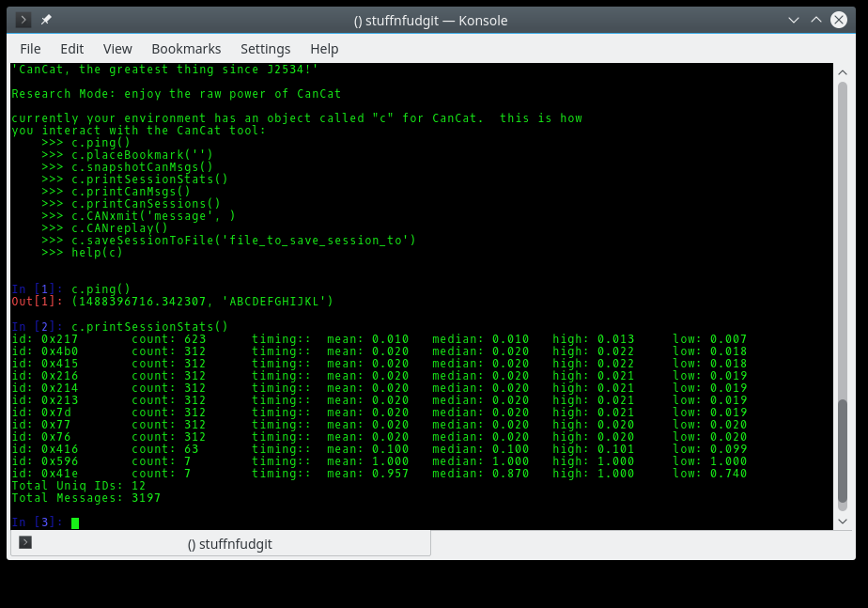The image size is (868, 608).
Task: Click the id: 0x41e row
Action: coord(380,474)
